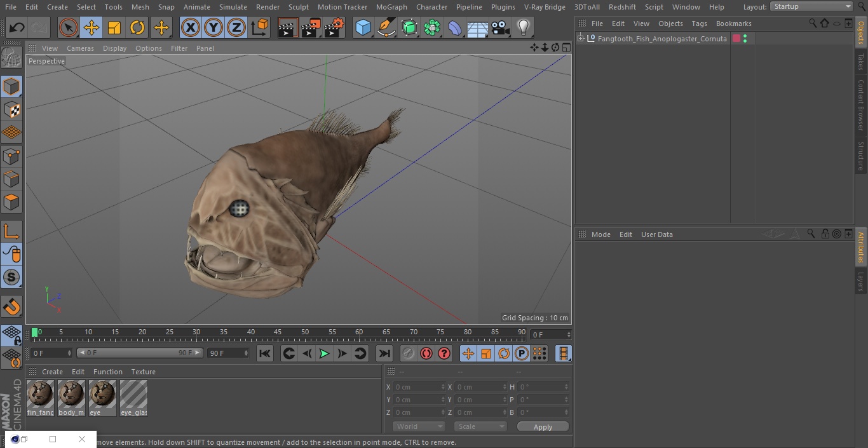This screenshot has width=868, height=448.
Task: Click the Apply button
Action: [543, 427]
